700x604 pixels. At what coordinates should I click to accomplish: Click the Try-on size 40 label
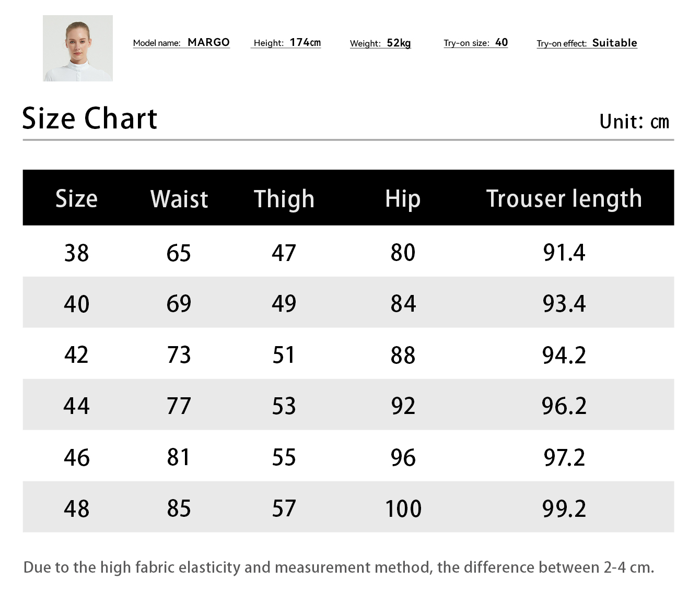click(x=475, y=42)
